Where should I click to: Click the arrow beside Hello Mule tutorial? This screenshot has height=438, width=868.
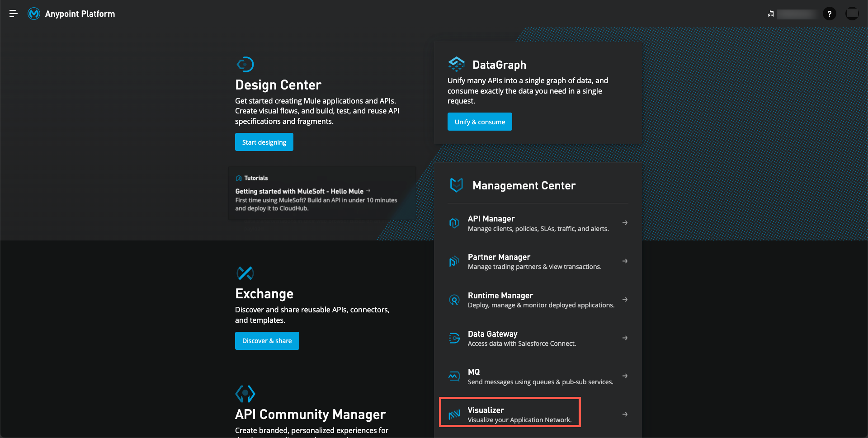[x=368, y=191]
